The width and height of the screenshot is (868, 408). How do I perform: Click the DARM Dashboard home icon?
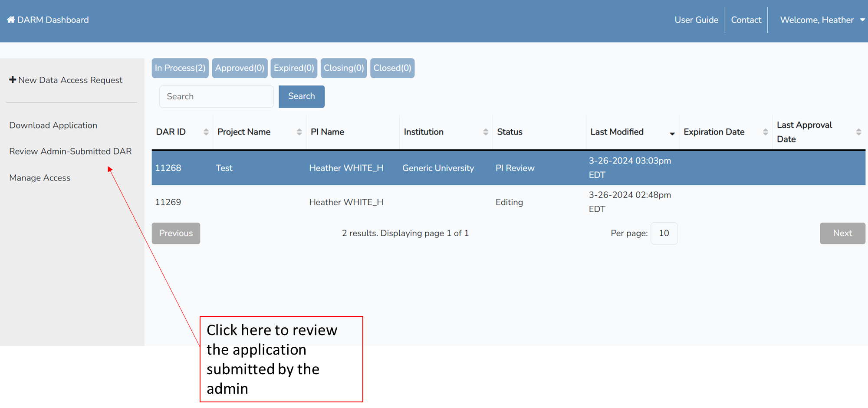11,20
